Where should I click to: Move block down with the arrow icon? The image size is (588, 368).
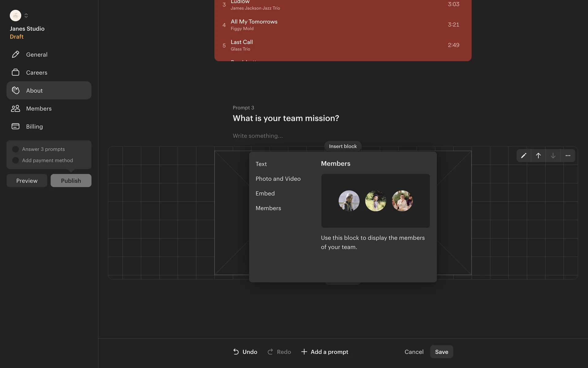553,155
